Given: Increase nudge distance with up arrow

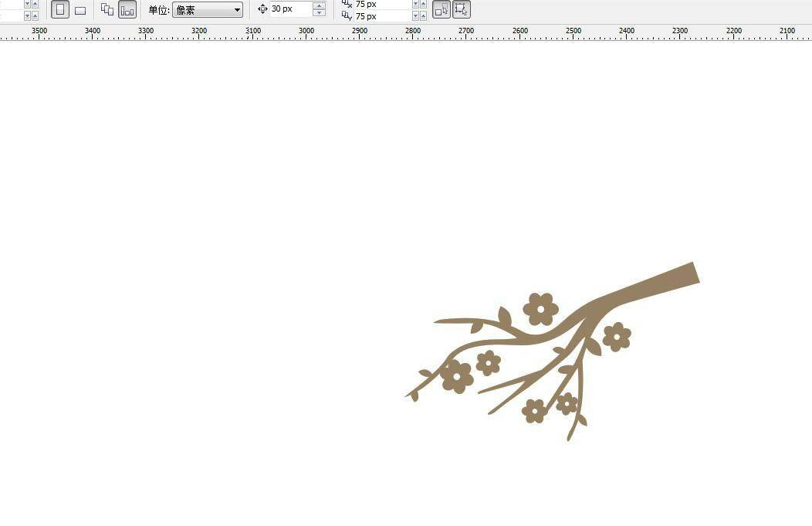Looking at the screenshot, I should pyautogui.click(x=319, y=5).
